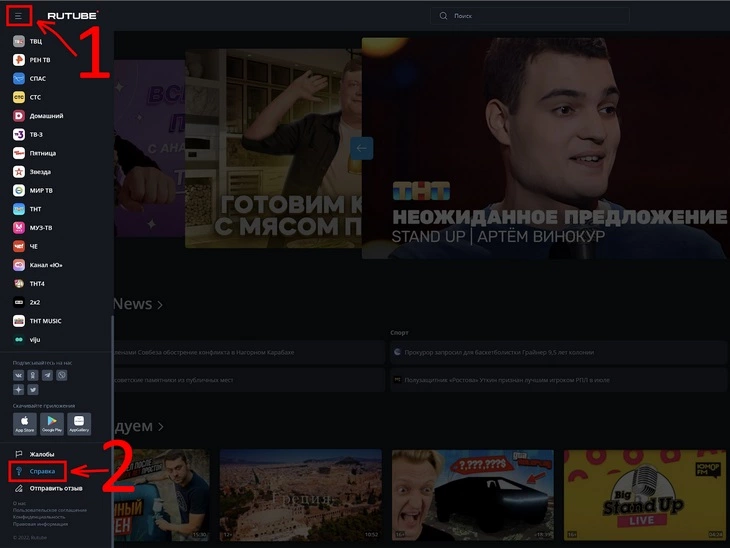
Task: Open Rutube's Zen star icon link
Action: 18,389
